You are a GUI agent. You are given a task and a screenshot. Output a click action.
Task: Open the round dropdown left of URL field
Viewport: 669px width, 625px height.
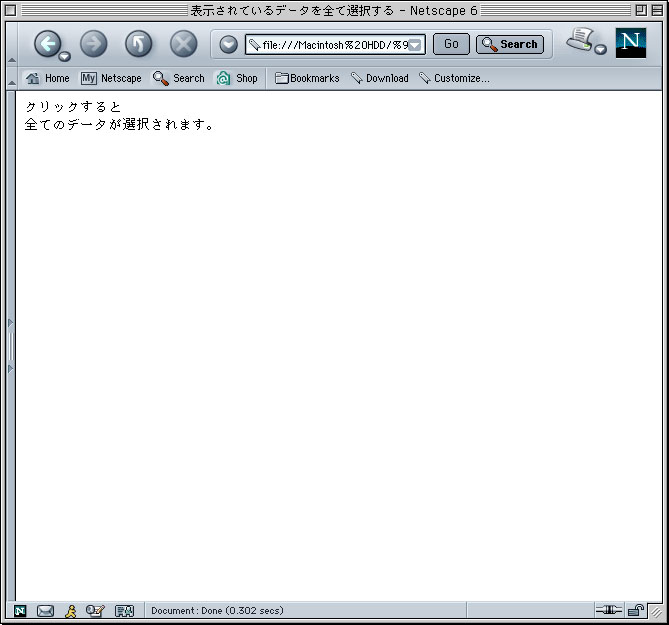(x=228, y=44)
